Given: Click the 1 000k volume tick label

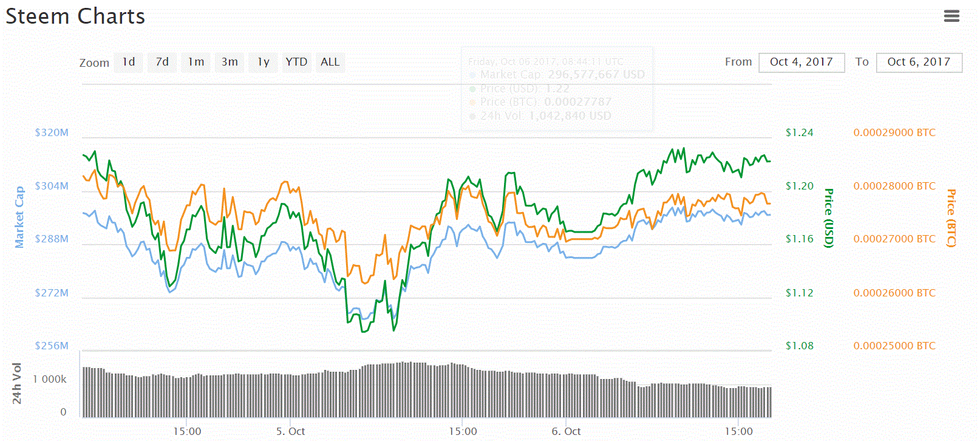Looking at the screenshot, I should point(50,380).
